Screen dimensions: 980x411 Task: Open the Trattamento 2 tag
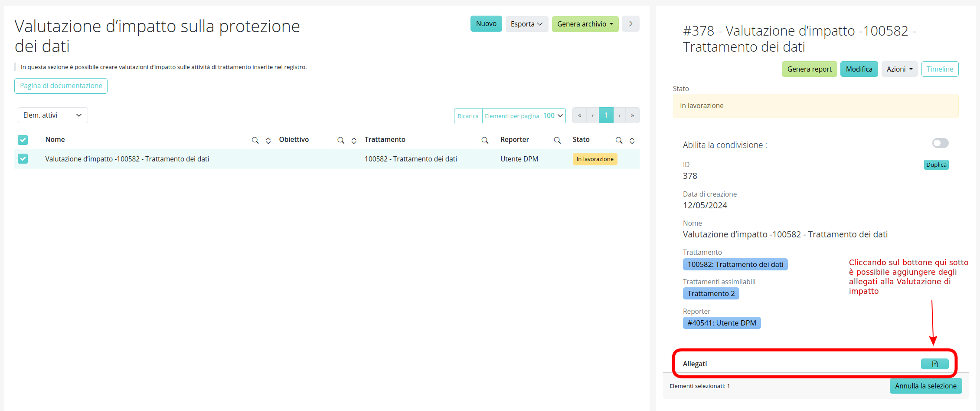711,293
